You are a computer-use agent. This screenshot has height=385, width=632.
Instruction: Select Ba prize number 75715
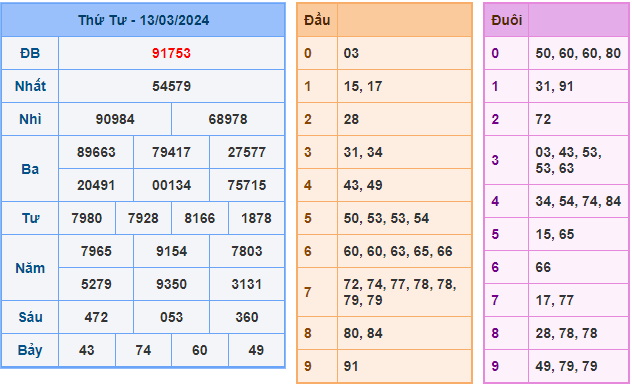tap(247, 185)
